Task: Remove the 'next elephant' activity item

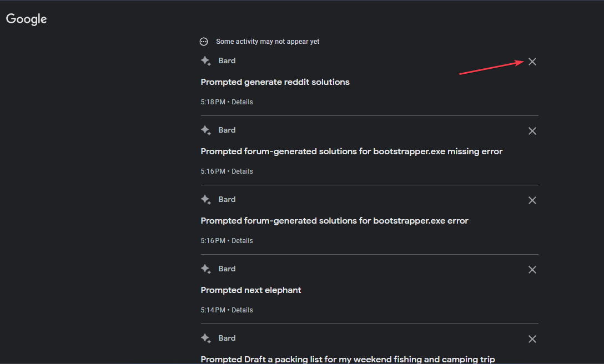Action: tap(532, 270)
